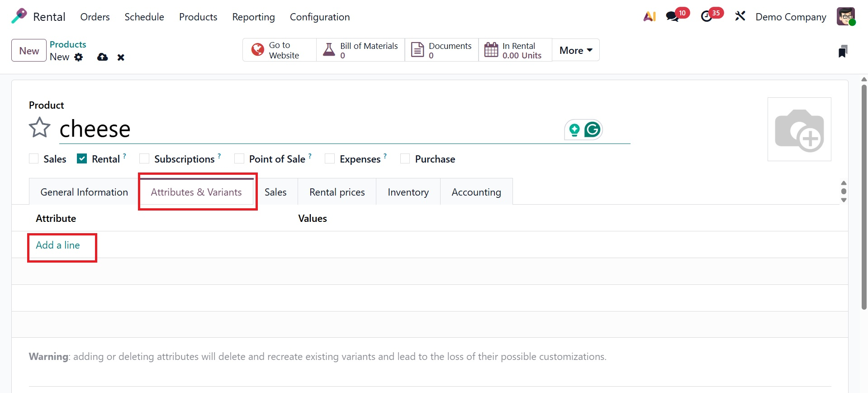
Task: Click the gear settings icon next to New
Action: [x=79, y=57]
